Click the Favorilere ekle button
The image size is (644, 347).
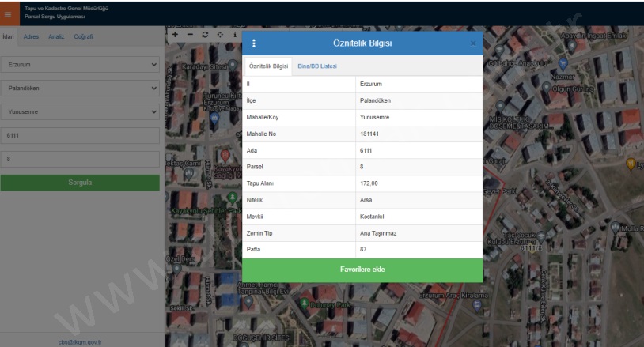coord(362,270)
